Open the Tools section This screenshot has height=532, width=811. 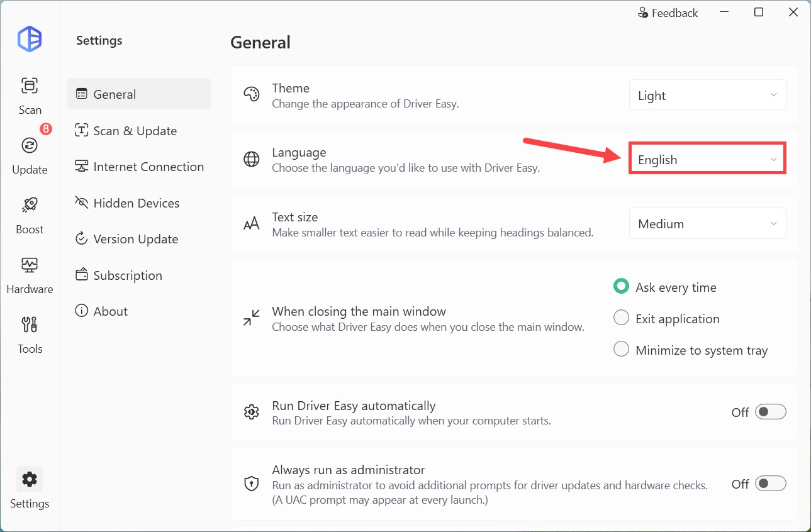coord(30,335)
